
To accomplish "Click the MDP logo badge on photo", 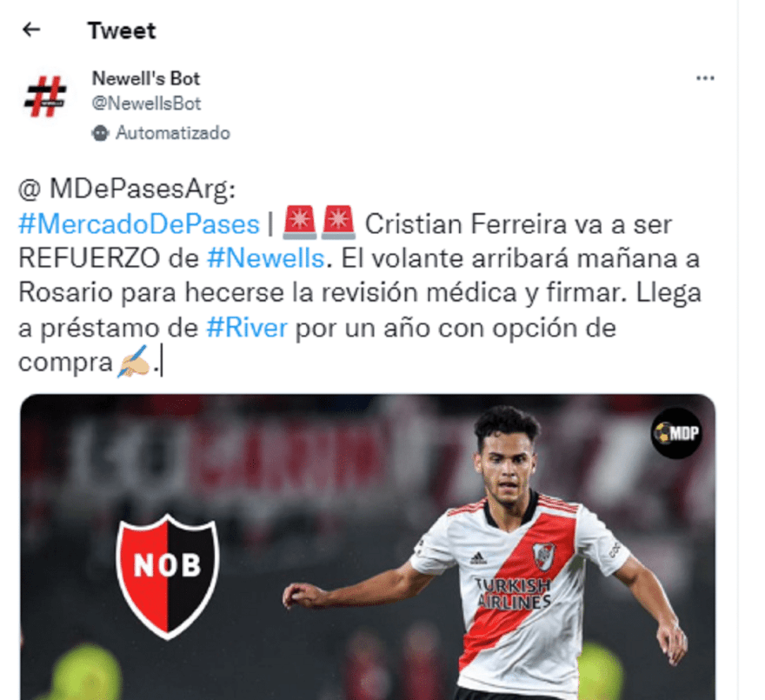I will point(676,433).
